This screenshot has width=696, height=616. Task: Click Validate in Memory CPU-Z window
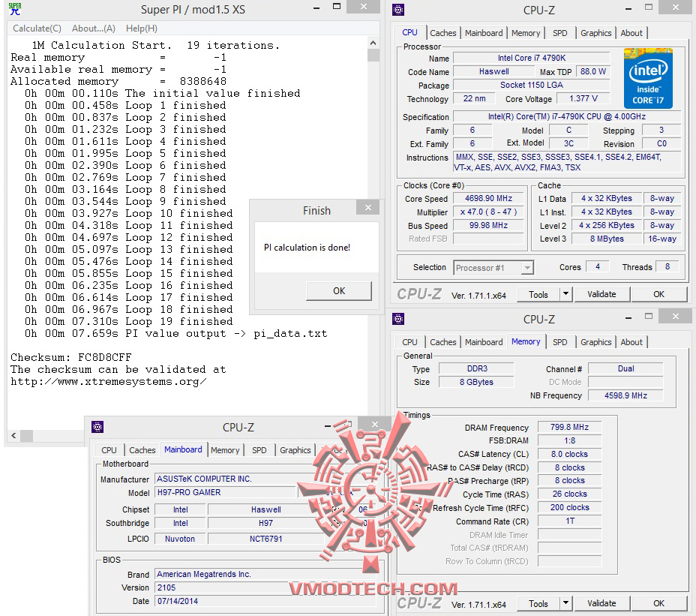pyautogui.click(x=601, y=603)
